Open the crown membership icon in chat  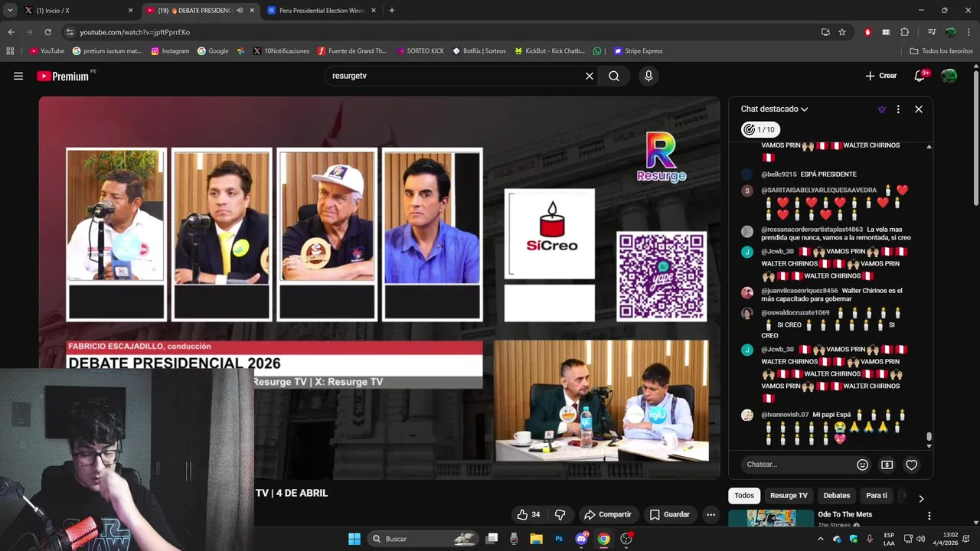(x=882, y=109)
